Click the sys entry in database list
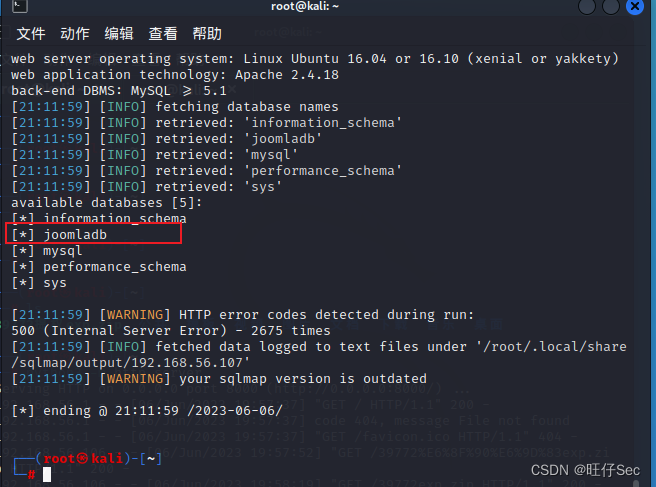The image size is (656, 487). 54,283
